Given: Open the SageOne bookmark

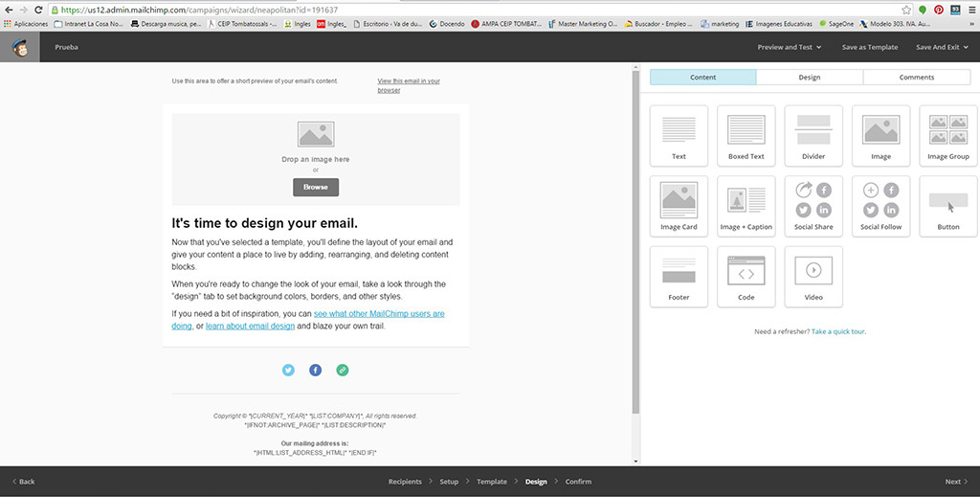Looking at the screenshot, I should point(837,24).
